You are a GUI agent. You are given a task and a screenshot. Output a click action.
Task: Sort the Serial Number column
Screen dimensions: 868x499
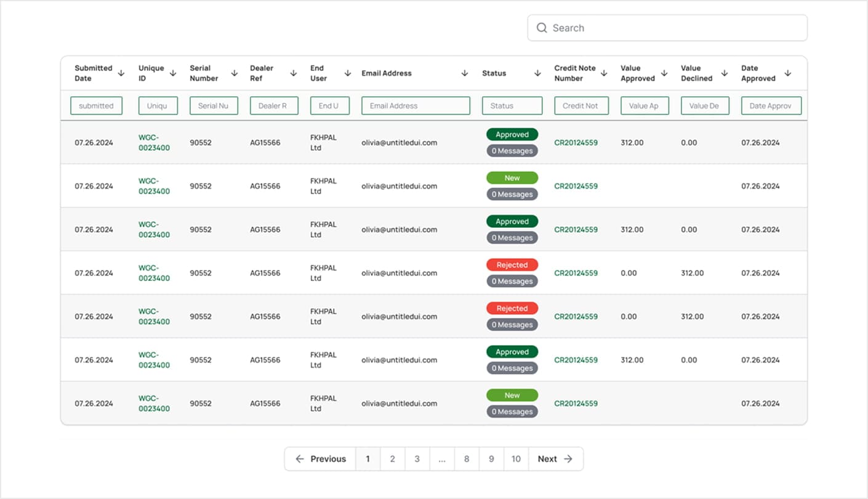coord(234,73)
